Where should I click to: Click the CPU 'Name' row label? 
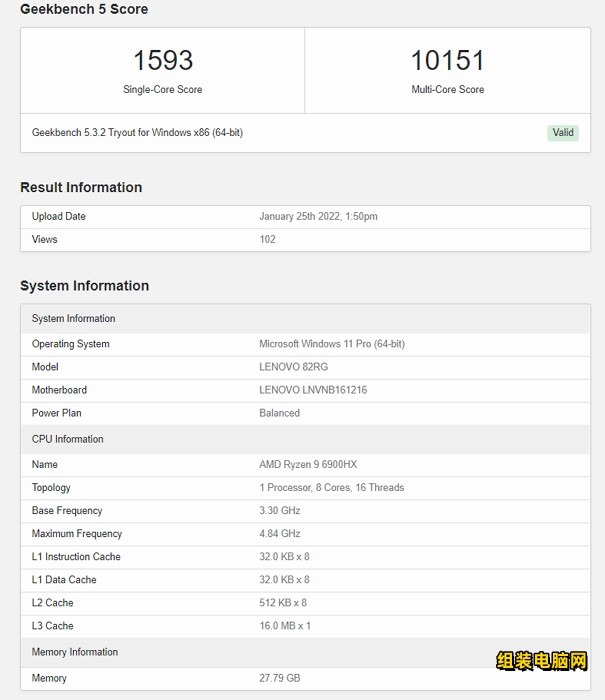pyautogui.click(x=45, y=465)
